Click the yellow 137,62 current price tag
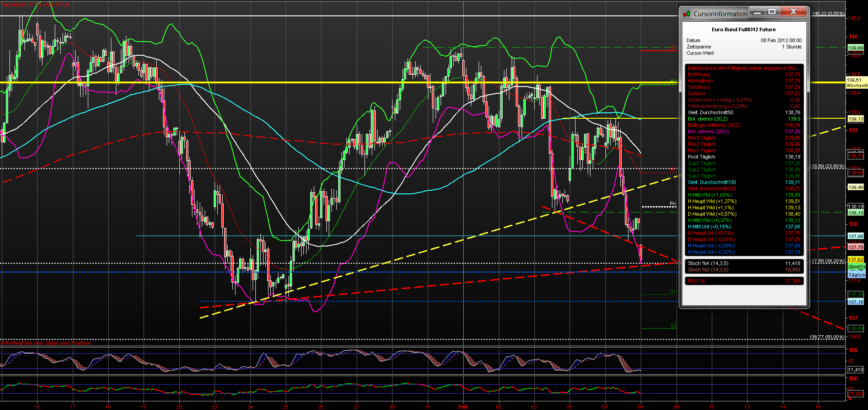Image resolution: width=868 pixels, height=410 pixels. [x=855, y=260]
